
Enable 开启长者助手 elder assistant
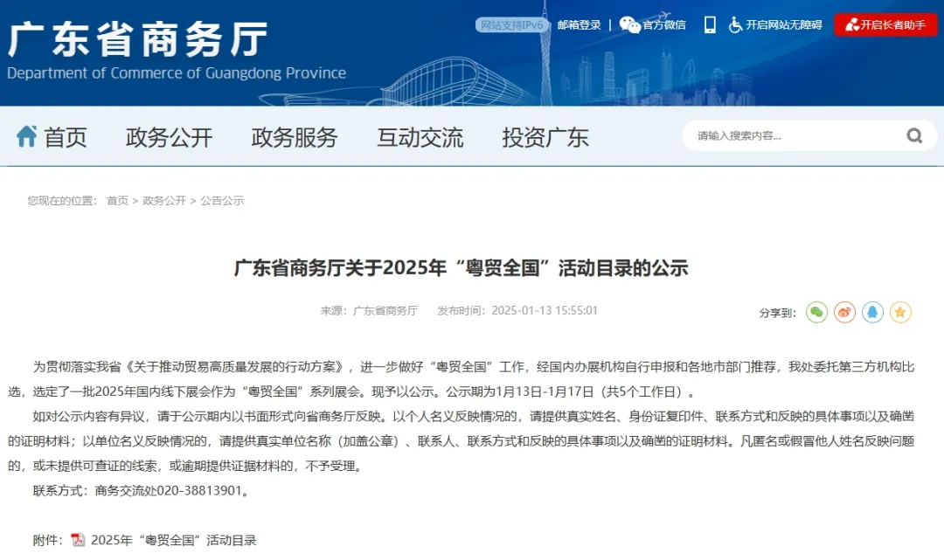(x=885, y=24)
